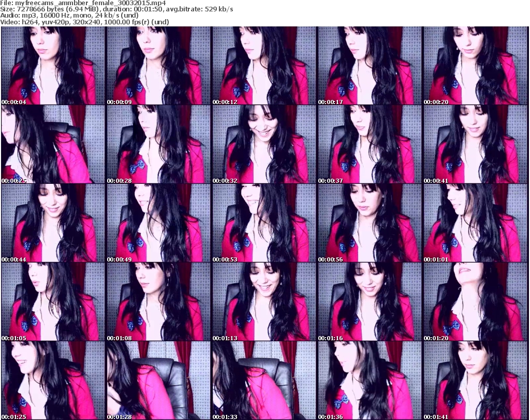The height and width of the screenshot is (420, 530).
Task: Open the thumbnail stamped 00:01:20
Action: [475, 302]
